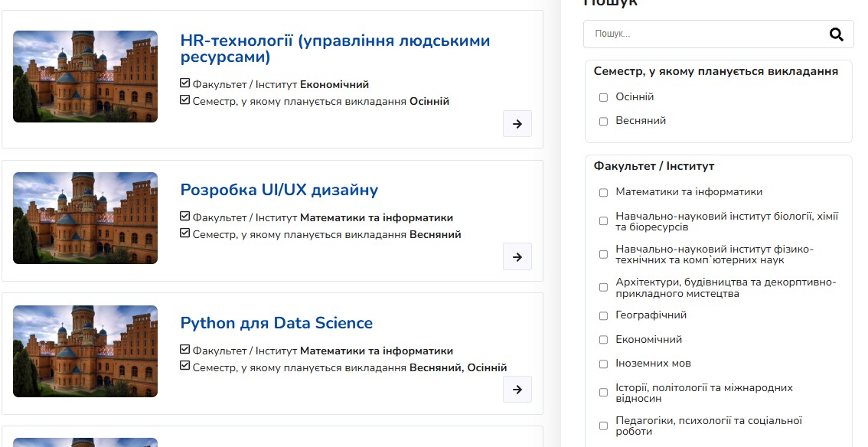868x447 pixels.
Task: Click the Осінній semester text in HR-технології card
Action: [x=429, y=101]
